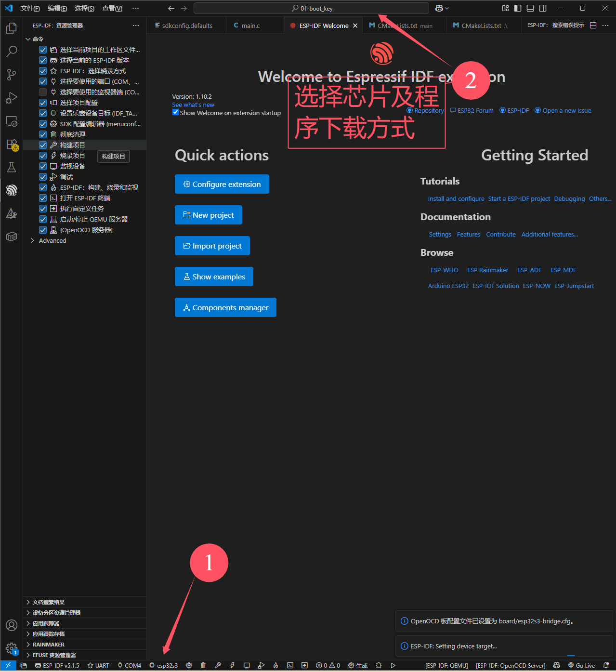Toggle the Primary Side Bar layout icon

(518, 8)
